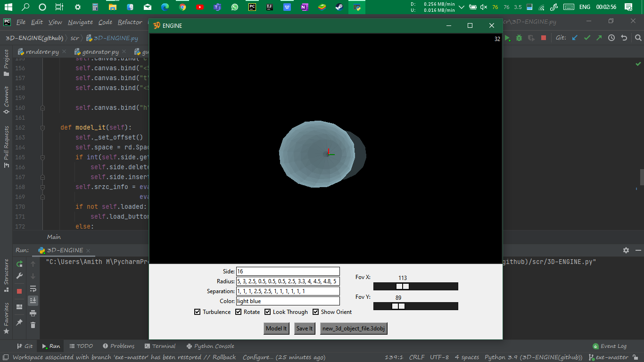Screen dimensions: 644x362
Task: Open the Calculator from the taskbar
Action: tap(95, 7)
